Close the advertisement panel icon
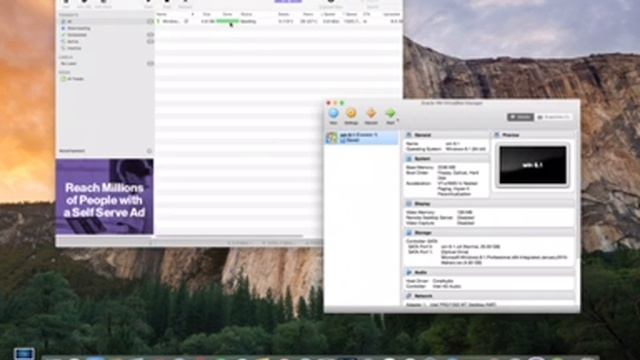 tap(149, 151)
